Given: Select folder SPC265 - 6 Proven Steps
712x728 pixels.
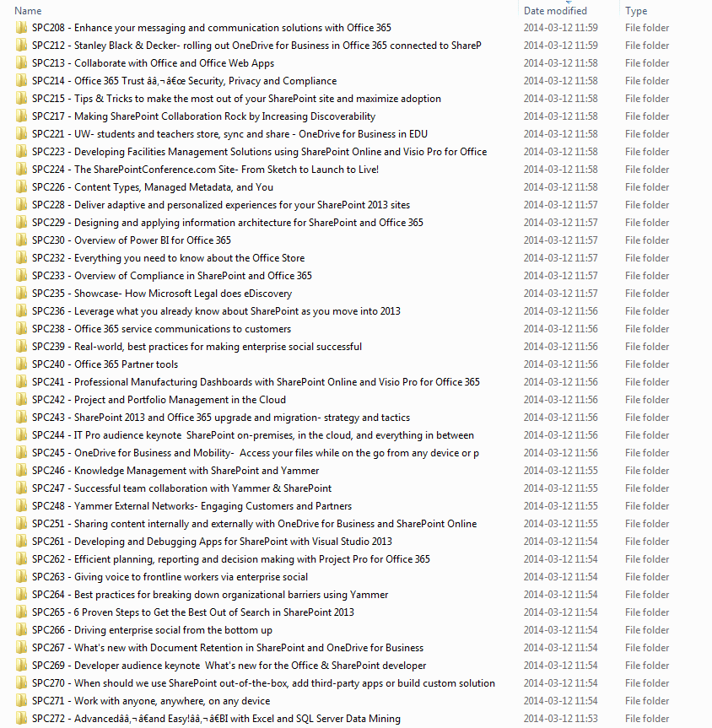Looking at the screenshot, I should point(192,612).
